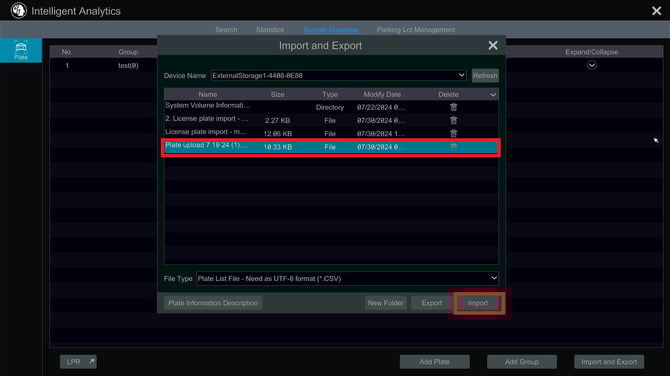Click the Add Plate button
This screenshot has height=376, width=670.
coord(435,361)
